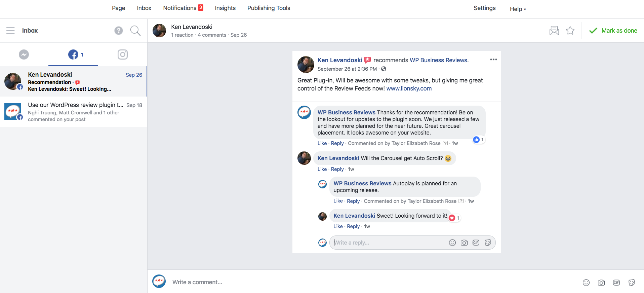Image resolution: width=644 pixels, height=293 pixels.
Task: Insert emoji in the bottom comment bar
Action: 586,283
